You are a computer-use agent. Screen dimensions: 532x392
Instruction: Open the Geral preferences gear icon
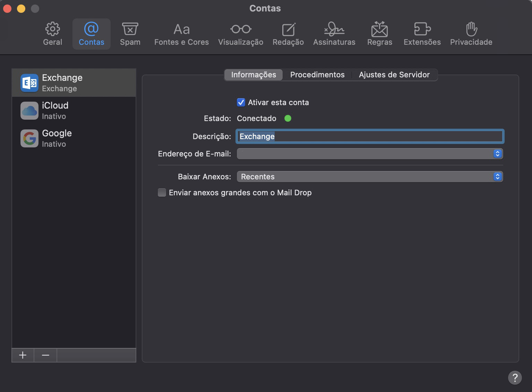tap(52, 34)
